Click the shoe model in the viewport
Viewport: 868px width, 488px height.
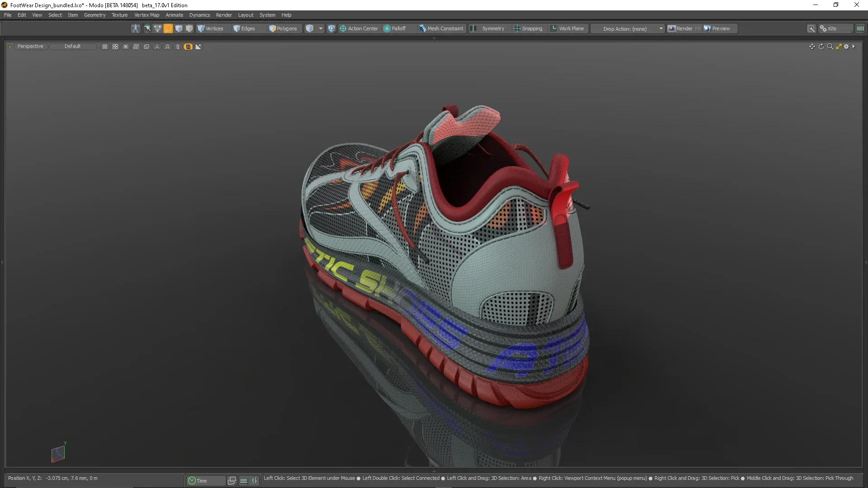pos(445,258)
